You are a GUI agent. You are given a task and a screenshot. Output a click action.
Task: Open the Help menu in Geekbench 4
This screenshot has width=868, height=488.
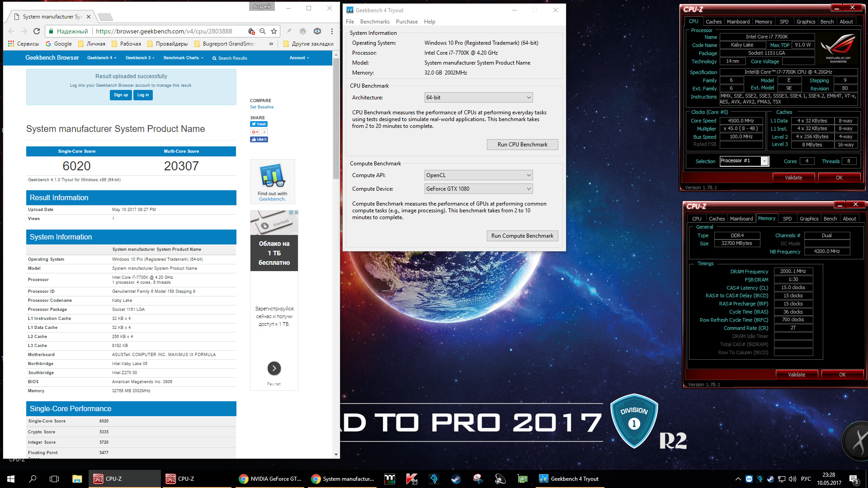(429, 22)
